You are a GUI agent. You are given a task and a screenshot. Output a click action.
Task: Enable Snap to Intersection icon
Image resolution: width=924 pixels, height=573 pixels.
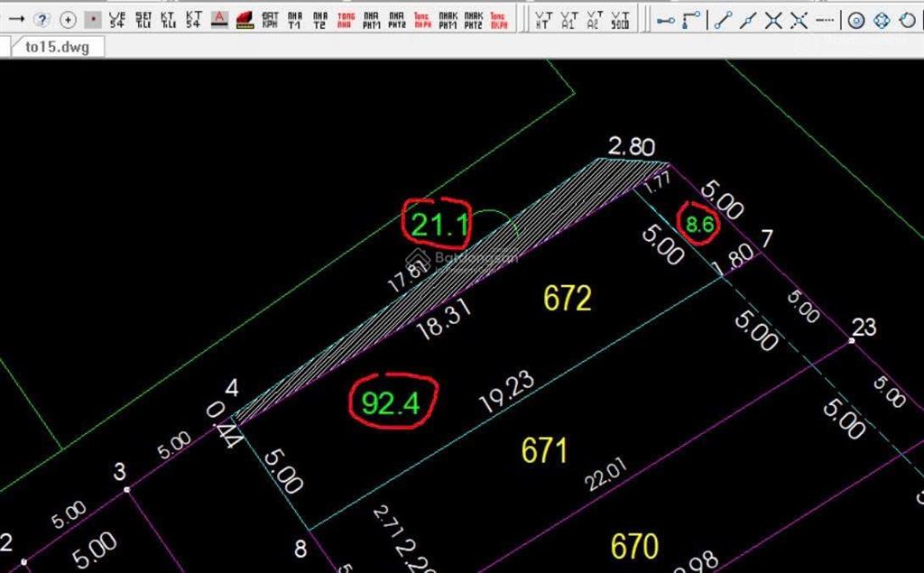(773, 21)
